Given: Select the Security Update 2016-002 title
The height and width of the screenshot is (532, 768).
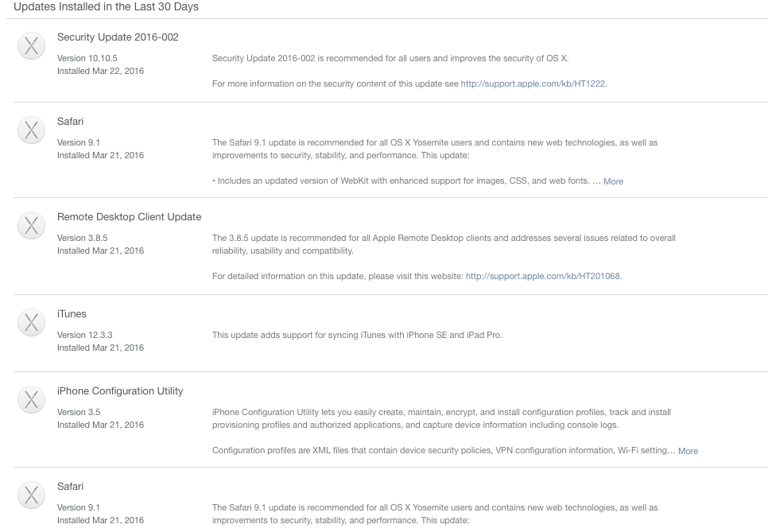Looking at the screenshot, I should click(118, 37).
